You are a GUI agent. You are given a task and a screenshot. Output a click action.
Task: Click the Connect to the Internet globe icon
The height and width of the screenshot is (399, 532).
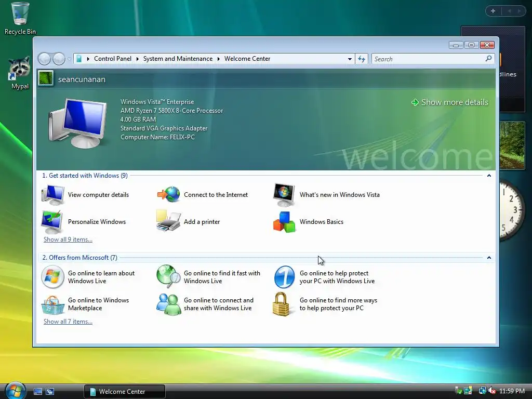click(x=169, y=195)
